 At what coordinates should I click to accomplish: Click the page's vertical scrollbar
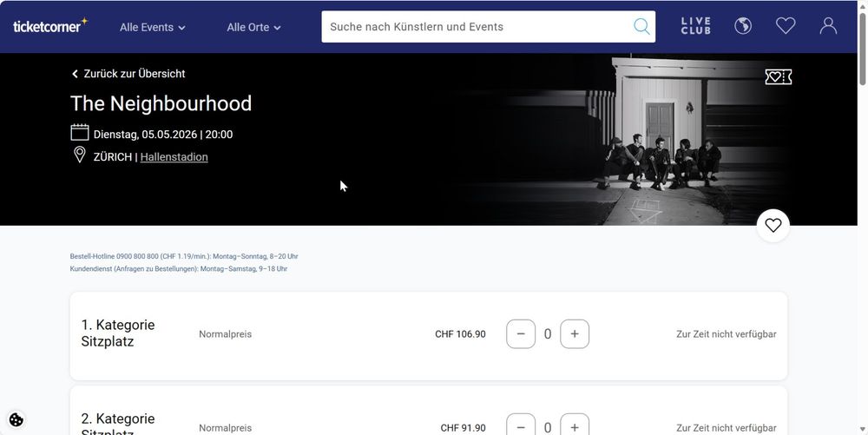[x=862, y=217]
